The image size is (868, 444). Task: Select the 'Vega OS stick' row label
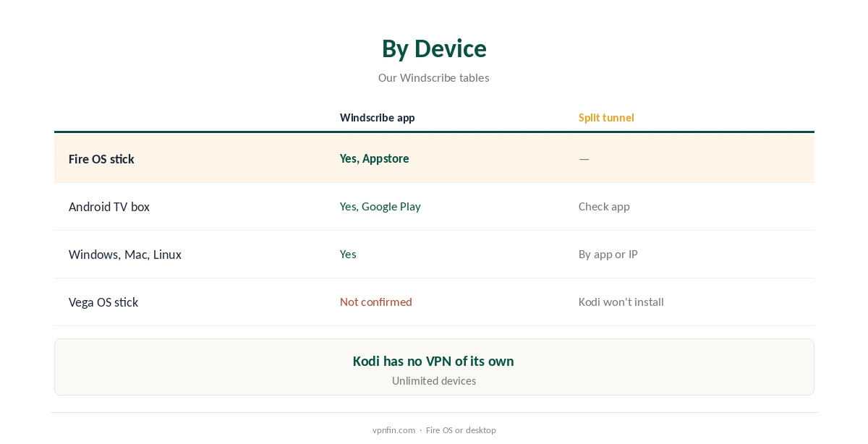103,302
